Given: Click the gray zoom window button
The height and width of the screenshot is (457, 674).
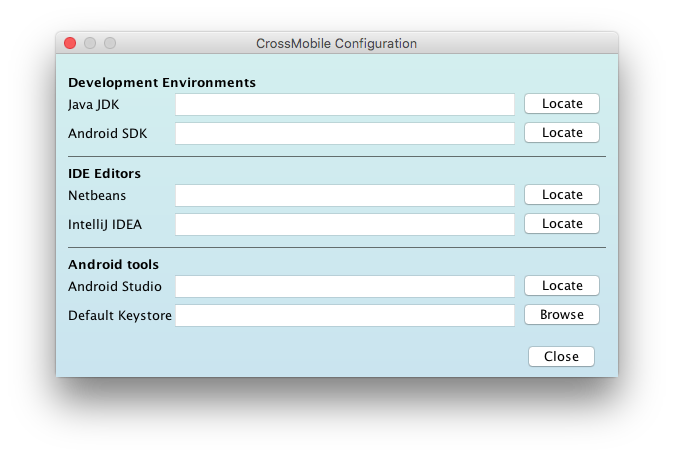Looking at the screenshot, I should click(110, 43).
